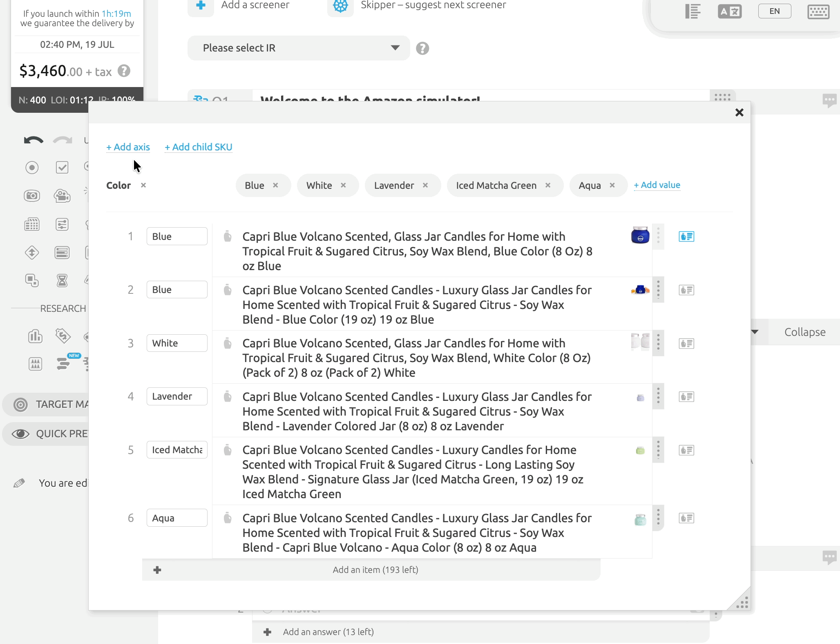Click the Iced Matcha Green 19 oz product title
This screenshot has height=644, width=840.
click(x=413, y=472)
